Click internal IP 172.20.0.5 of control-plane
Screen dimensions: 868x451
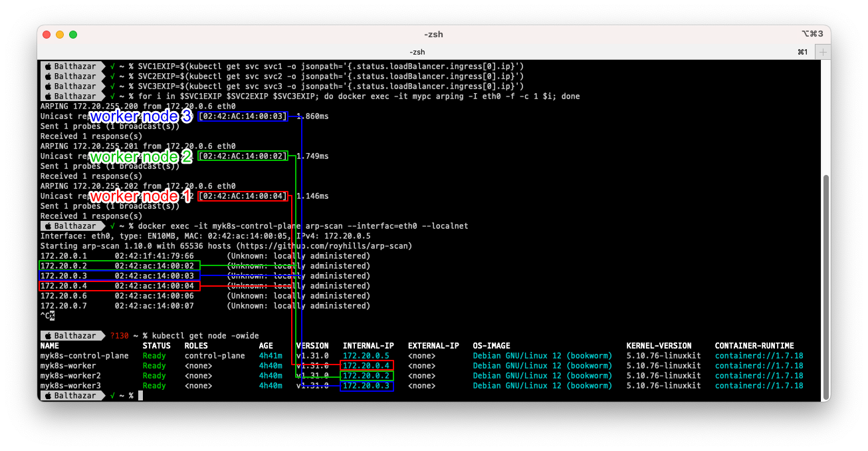pyautogui.click(x=366, y=356)
